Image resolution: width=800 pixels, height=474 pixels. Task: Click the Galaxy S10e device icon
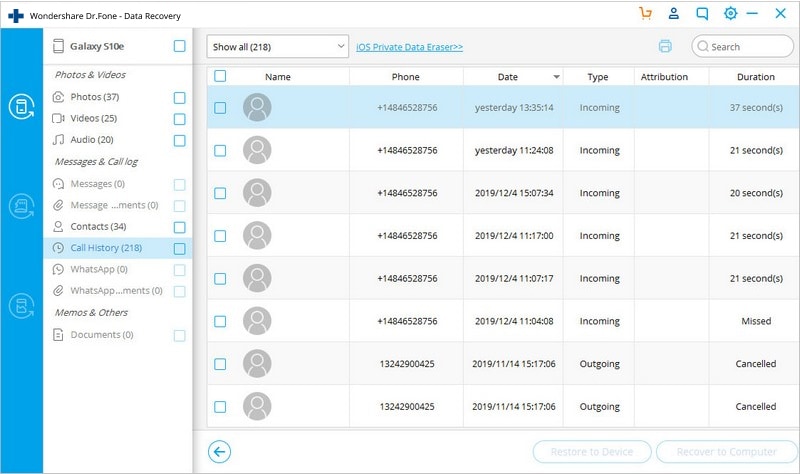59,46
